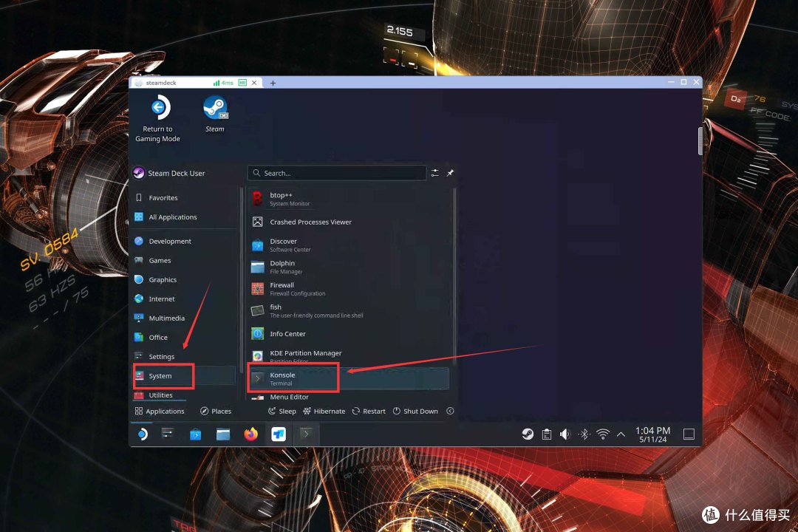Viewport: 798px width, 532px height.
Task: Open Konsole from the taskbar
Action: coord(306,434)
